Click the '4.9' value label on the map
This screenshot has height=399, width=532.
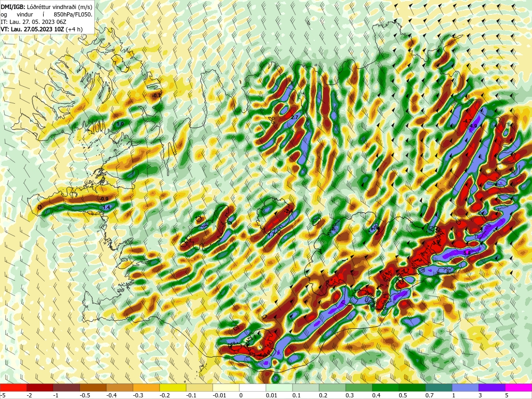[473, 126]
